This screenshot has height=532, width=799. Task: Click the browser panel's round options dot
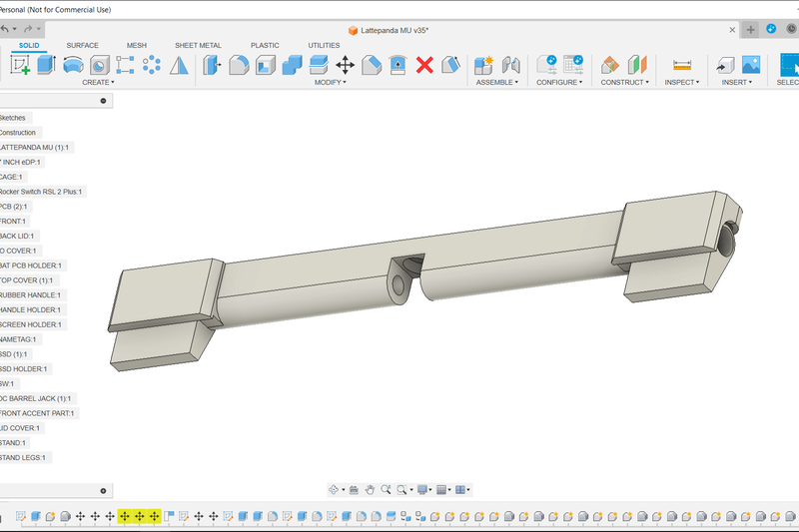click(104, 101)
